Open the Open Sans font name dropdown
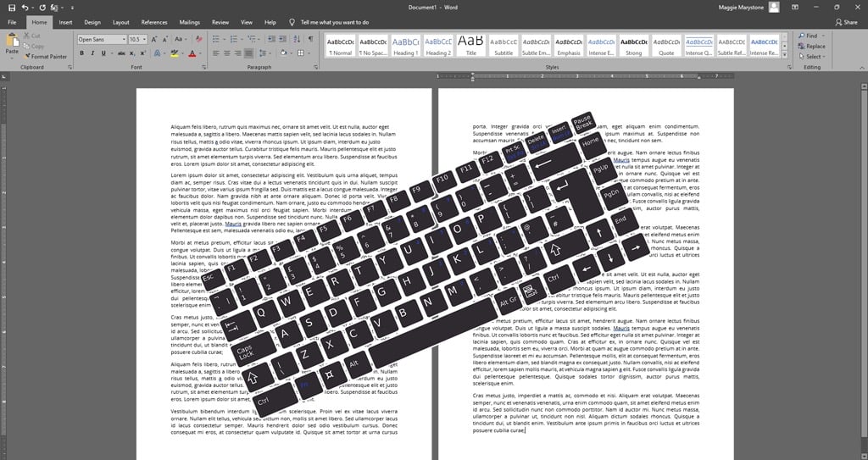Image resolution: width=868 pixels, height=460 pixels. [x=124, y=39]
